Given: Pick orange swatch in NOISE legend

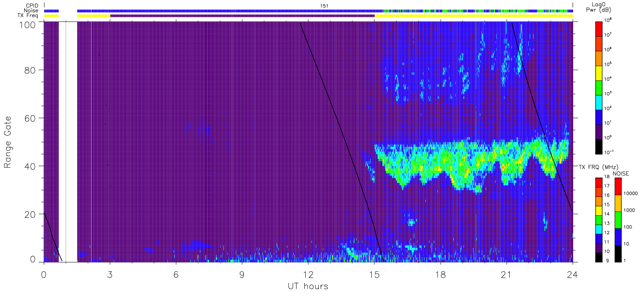Looking at the screenshot, I should pos(618,202).
